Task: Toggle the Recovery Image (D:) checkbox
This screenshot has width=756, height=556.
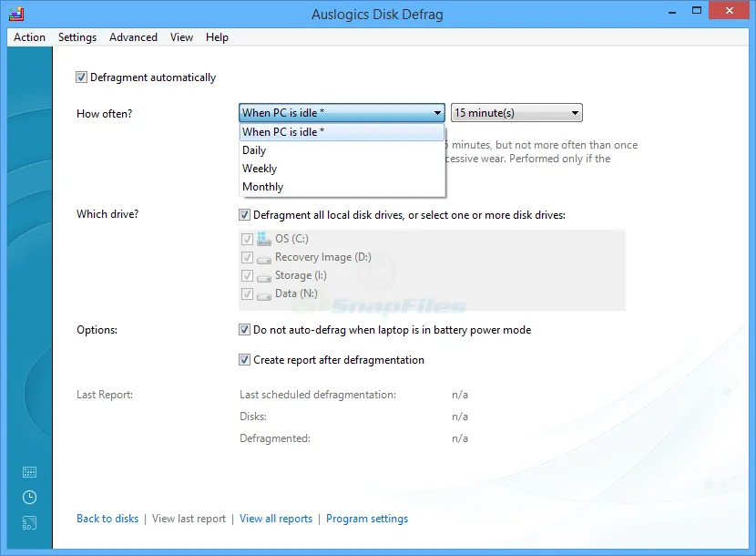Action: click(247, 257)
